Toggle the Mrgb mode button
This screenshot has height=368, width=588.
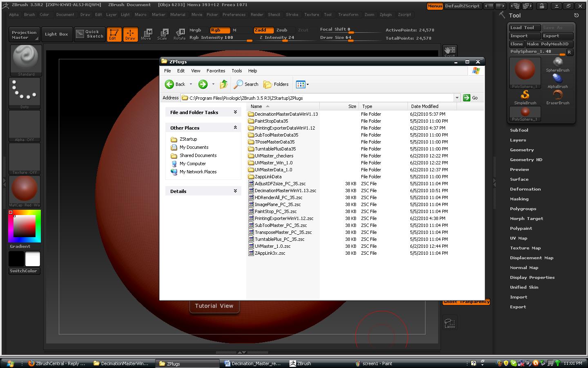pyautogui.click(x=198, y=30)
